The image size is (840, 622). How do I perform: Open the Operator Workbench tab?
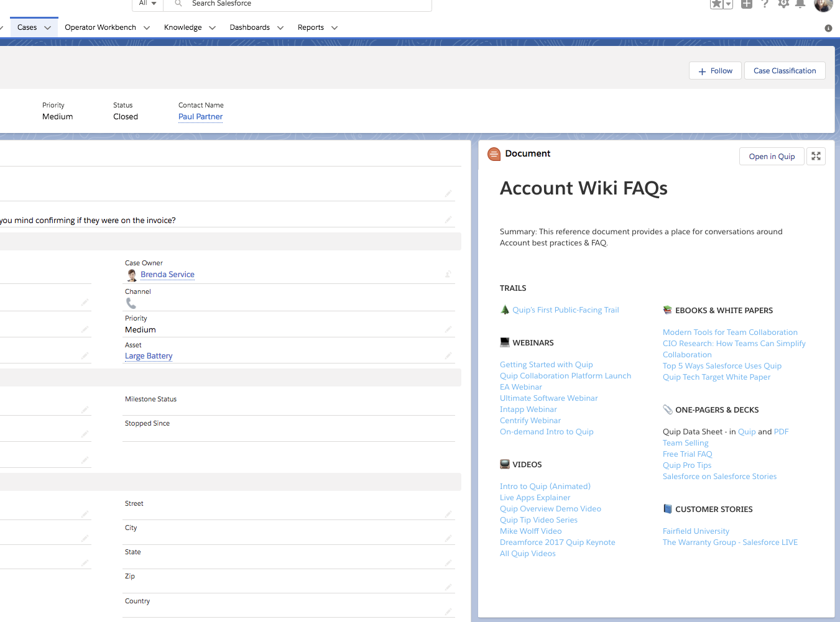[100, 27]
